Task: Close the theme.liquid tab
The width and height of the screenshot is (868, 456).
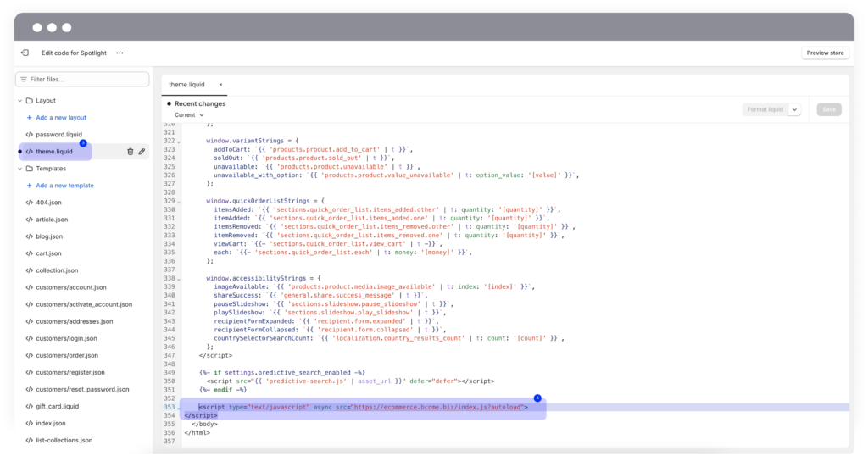Action: pyautogui.click(x=220, y=85)
